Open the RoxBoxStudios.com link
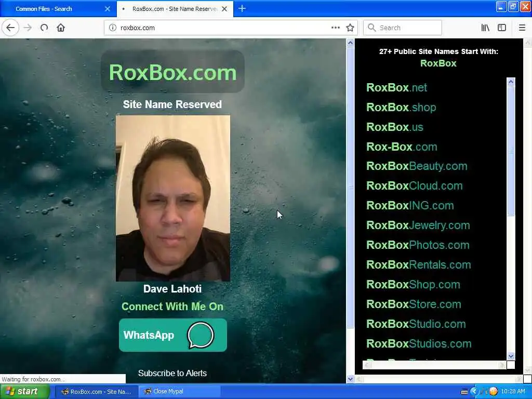This screenshot has width=532, height=399. 419,343
